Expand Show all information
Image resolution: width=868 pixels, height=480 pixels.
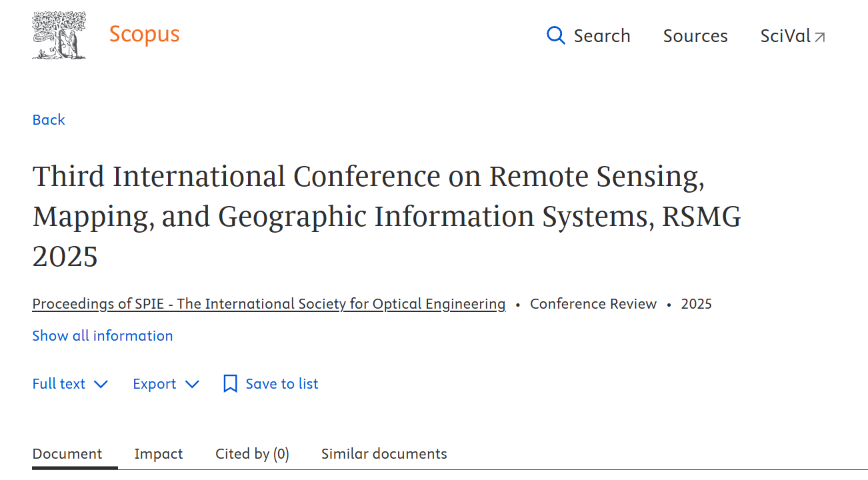pos(103,336)
